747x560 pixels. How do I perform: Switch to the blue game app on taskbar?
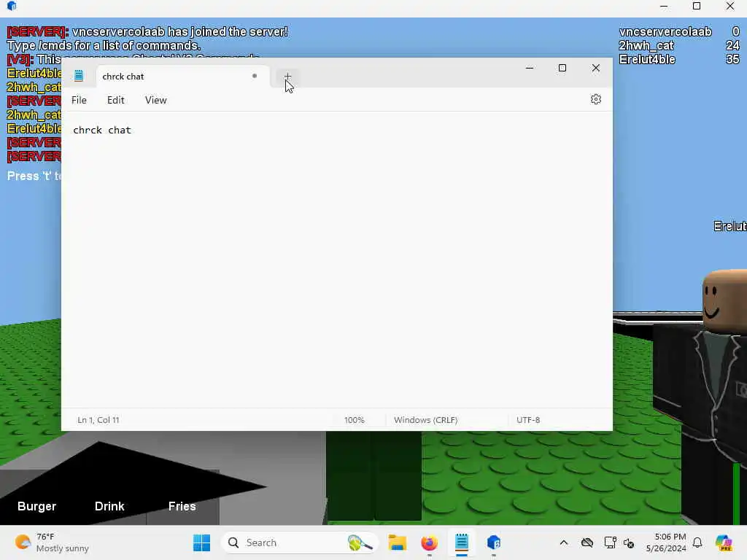(494, 542)
